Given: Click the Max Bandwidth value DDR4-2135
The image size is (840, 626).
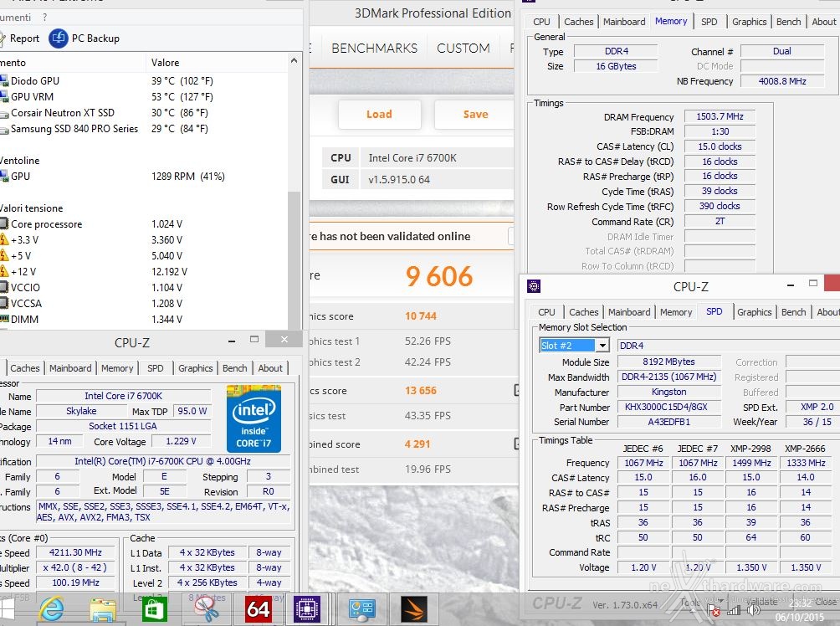Looking at the screenshot, I should pos(669,377).
